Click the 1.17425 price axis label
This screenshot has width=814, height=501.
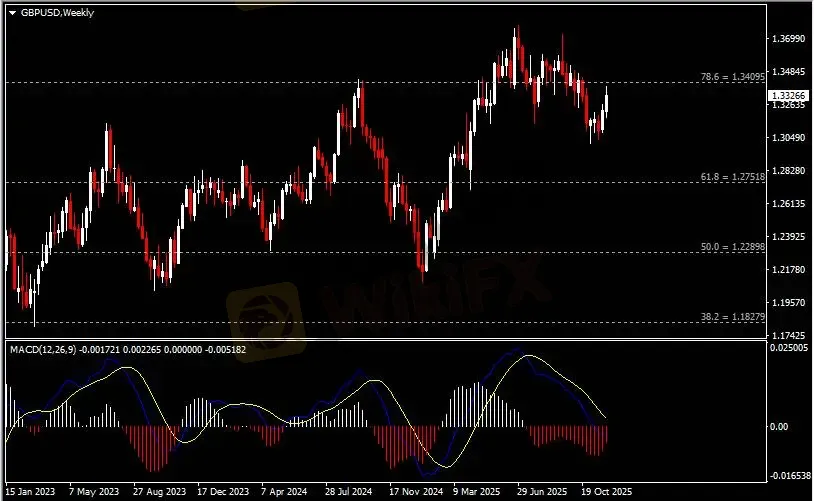[788, 335]
